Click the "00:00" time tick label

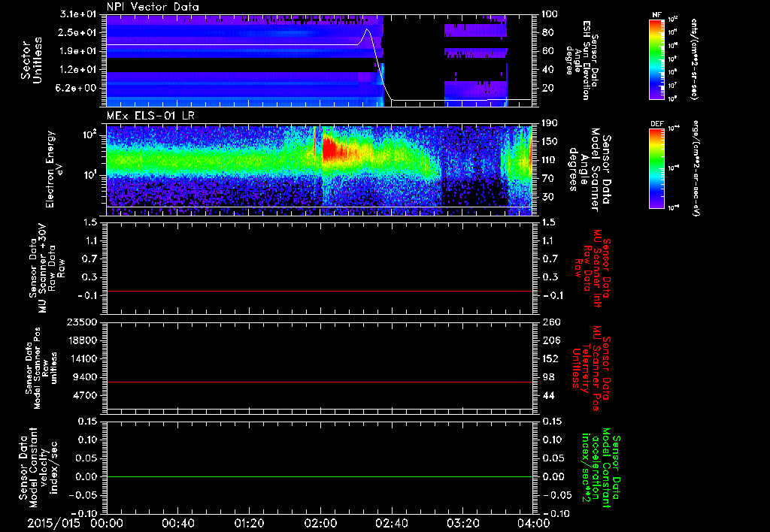tap(107, 523)
